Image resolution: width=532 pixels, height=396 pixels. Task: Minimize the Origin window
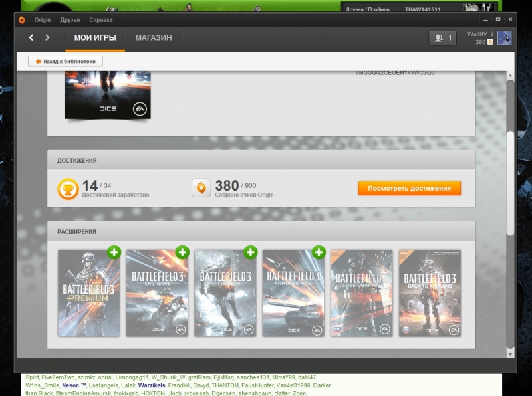[486, 20]
